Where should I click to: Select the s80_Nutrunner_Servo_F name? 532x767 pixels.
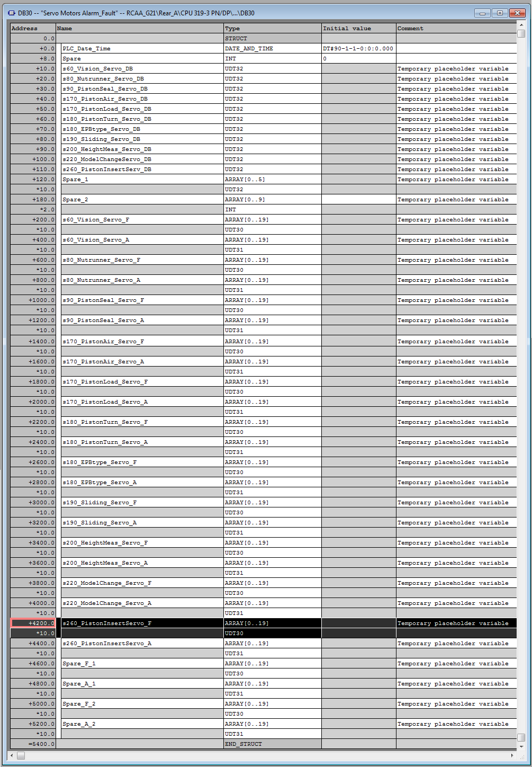[142, 260]
